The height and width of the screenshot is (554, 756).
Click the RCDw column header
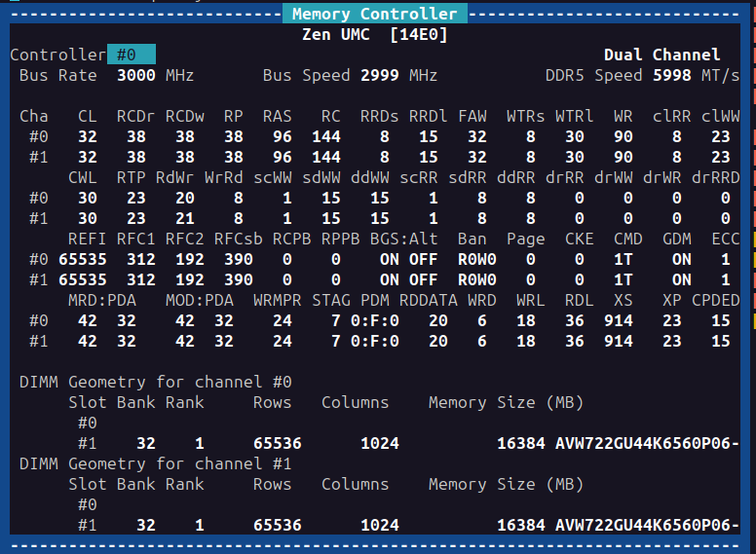(x=185, y=116)
